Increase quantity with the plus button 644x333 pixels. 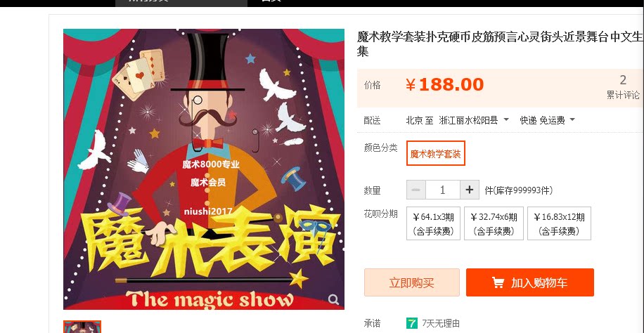pyautogui.click(x=470, y=190)
